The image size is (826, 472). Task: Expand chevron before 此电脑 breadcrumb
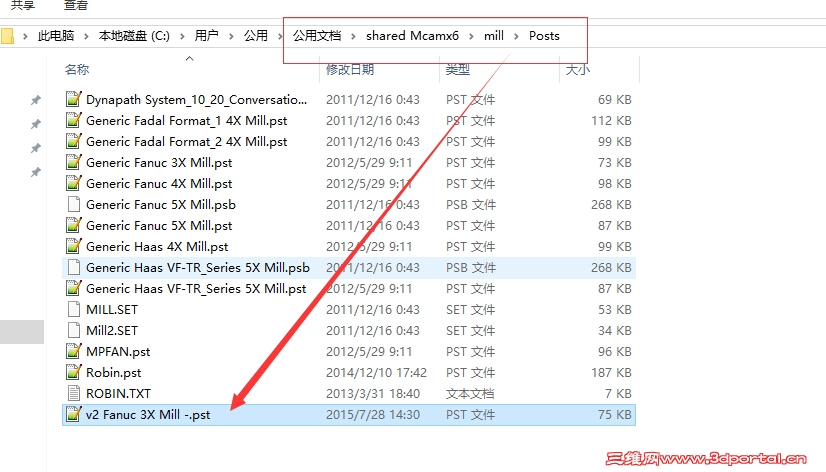[25, 36]
